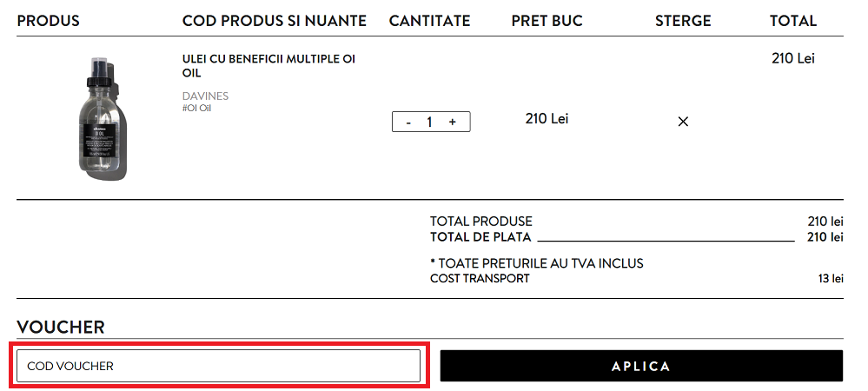Click the COD PRODUS SI NUANTE header
This screenshot has height=391, width=868.
pos(275,21)
